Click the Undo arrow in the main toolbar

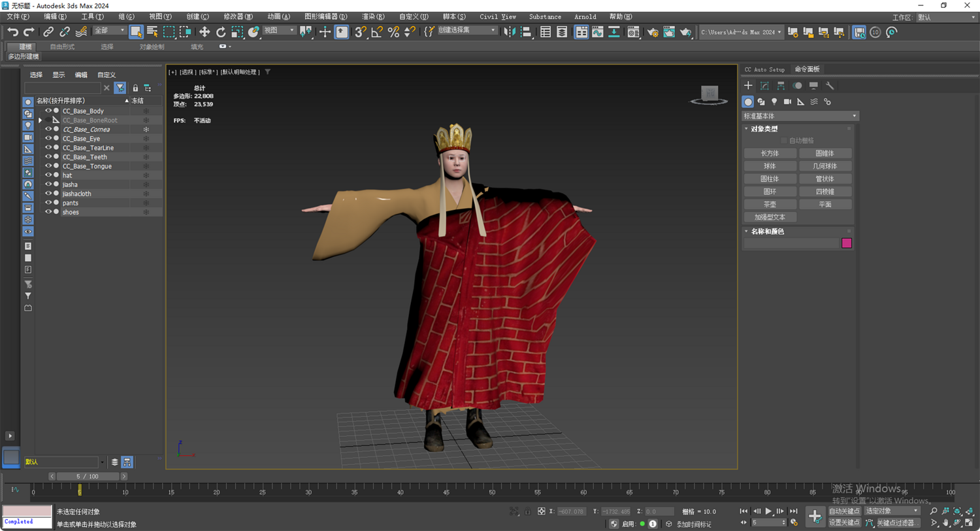point(12,31)
